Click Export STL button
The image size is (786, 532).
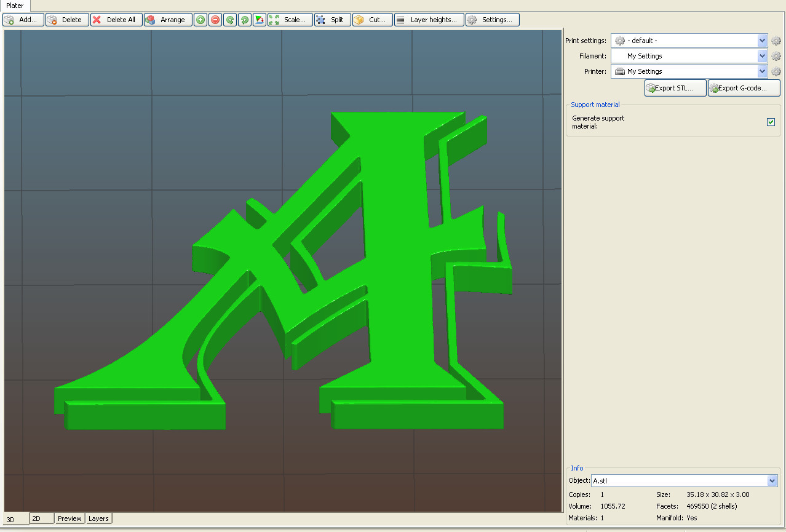pyautogui.click(x=675, y=87)
